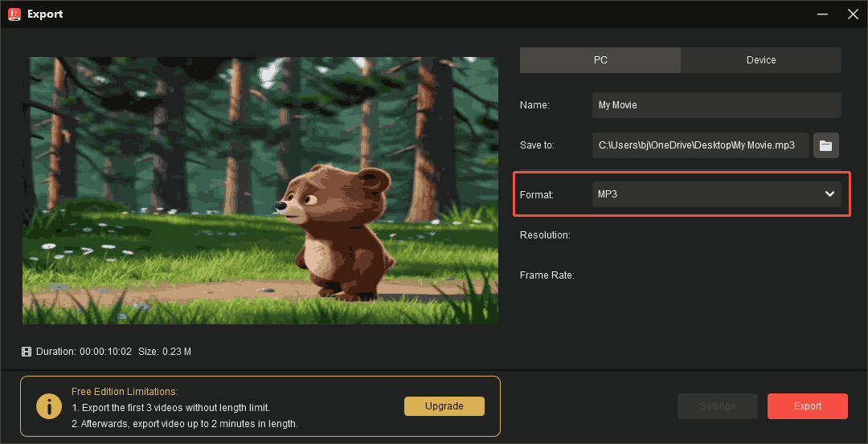Minimize the Export dialog
Screen dimensions: 868x444
tap(823, 14)
